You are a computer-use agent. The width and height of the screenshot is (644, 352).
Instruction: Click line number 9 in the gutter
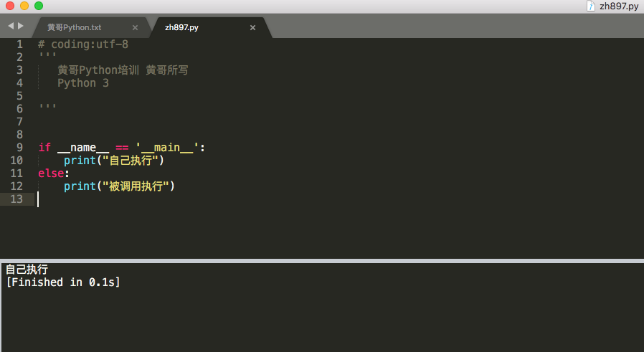pos(19,148)
